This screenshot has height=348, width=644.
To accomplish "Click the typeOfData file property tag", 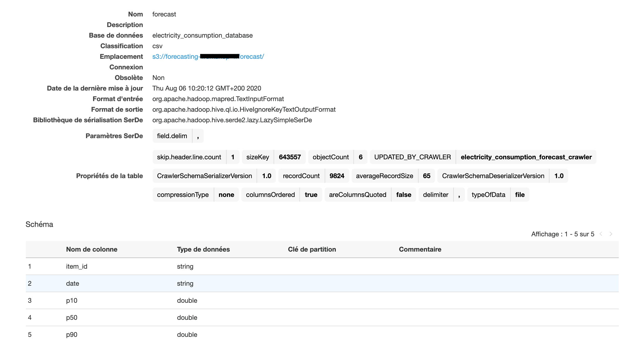I will click(x=488, y=195).
